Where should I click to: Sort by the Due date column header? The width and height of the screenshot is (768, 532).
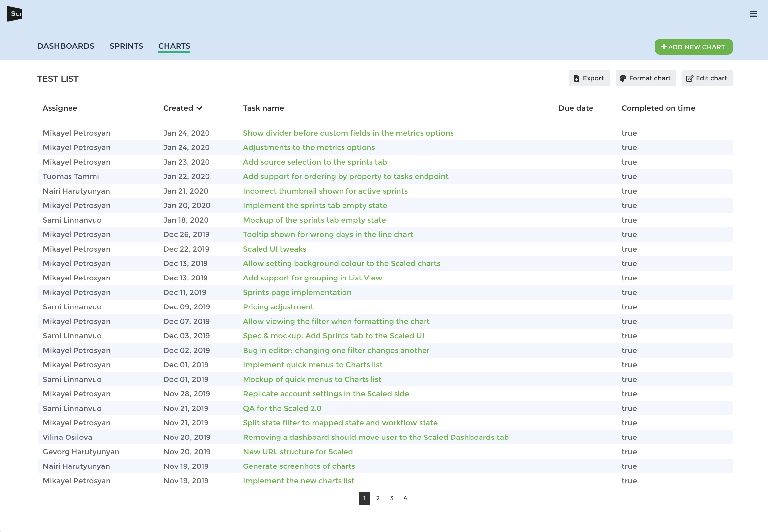click(x=576, y=108)
